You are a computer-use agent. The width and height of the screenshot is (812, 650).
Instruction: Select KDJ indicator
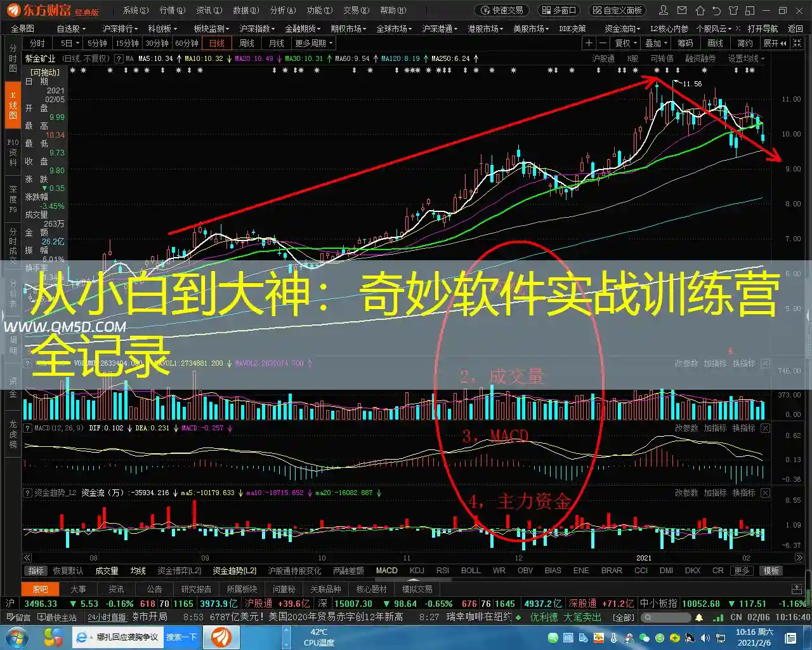417,571
